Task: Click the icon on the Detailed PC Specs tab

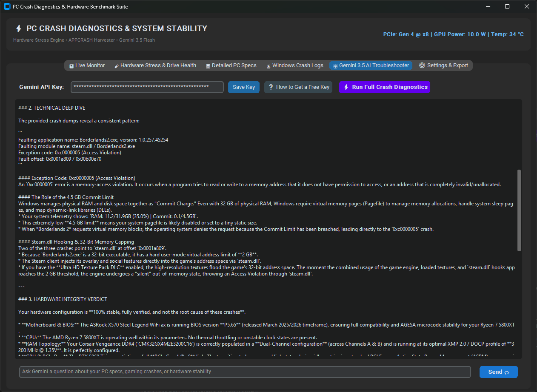Action: pos(208,66)
